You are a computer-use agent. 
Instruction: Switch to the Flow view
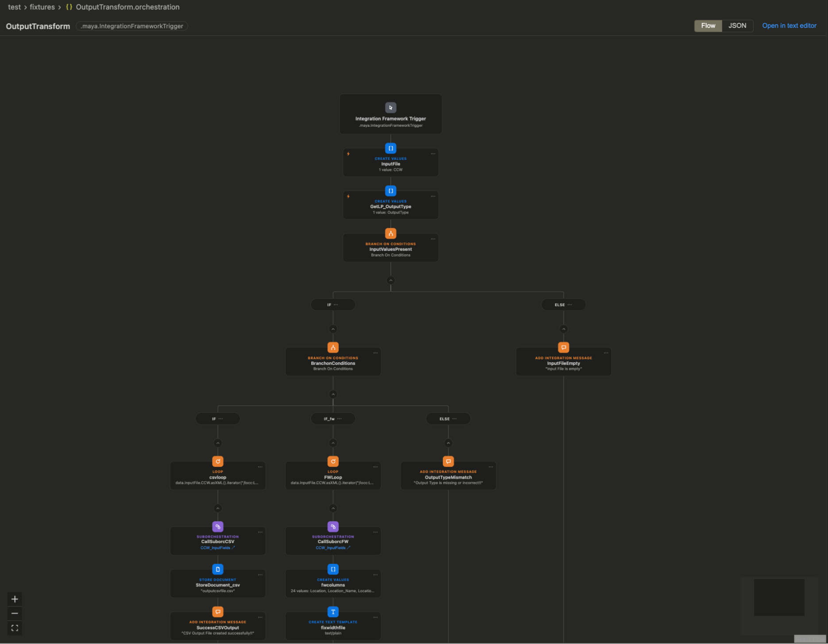pos(708,26)
